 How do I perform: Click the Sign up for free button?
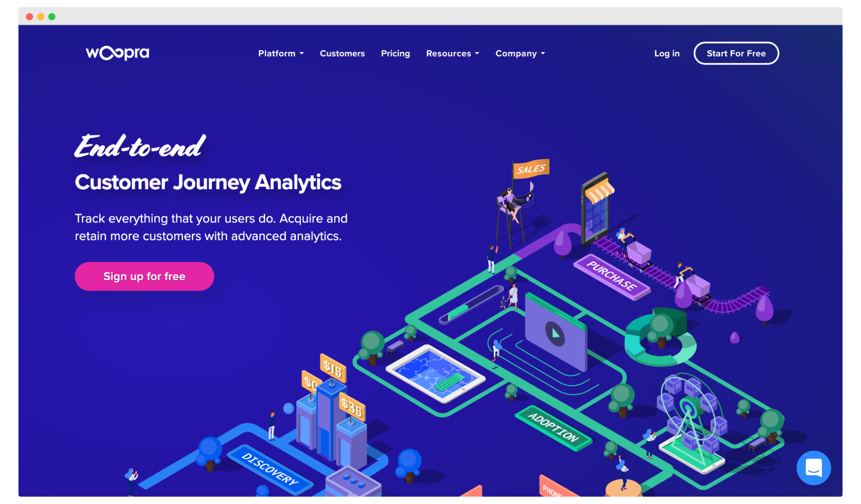[x=144, y=276]
